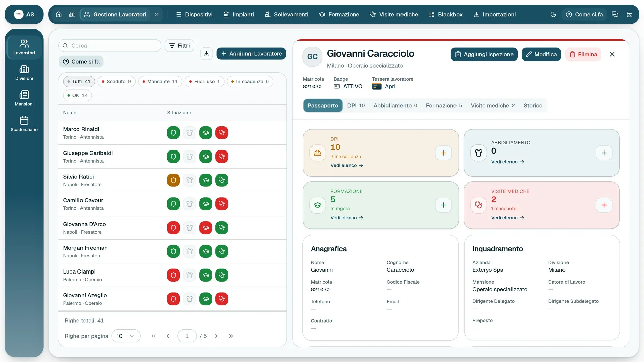The height and width of the screenshot is (362, 644).
Task: Click the Elimina button
Action: tap(583, 54)
